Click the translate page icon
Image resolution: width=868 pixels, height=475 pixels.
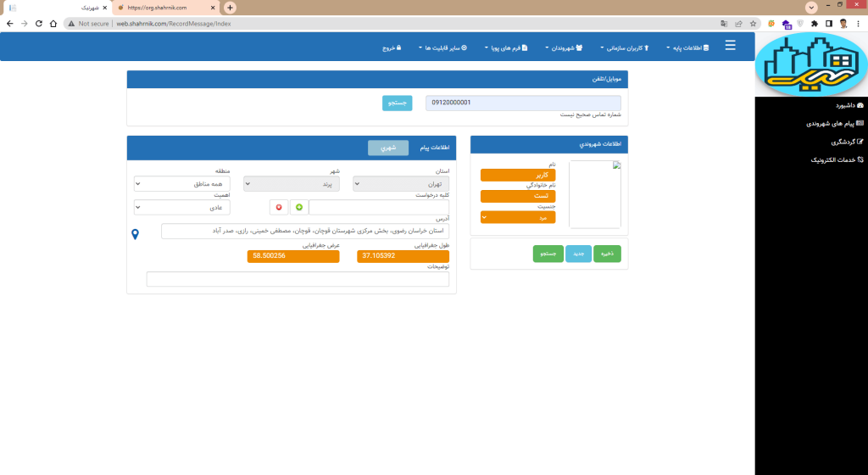724,24
